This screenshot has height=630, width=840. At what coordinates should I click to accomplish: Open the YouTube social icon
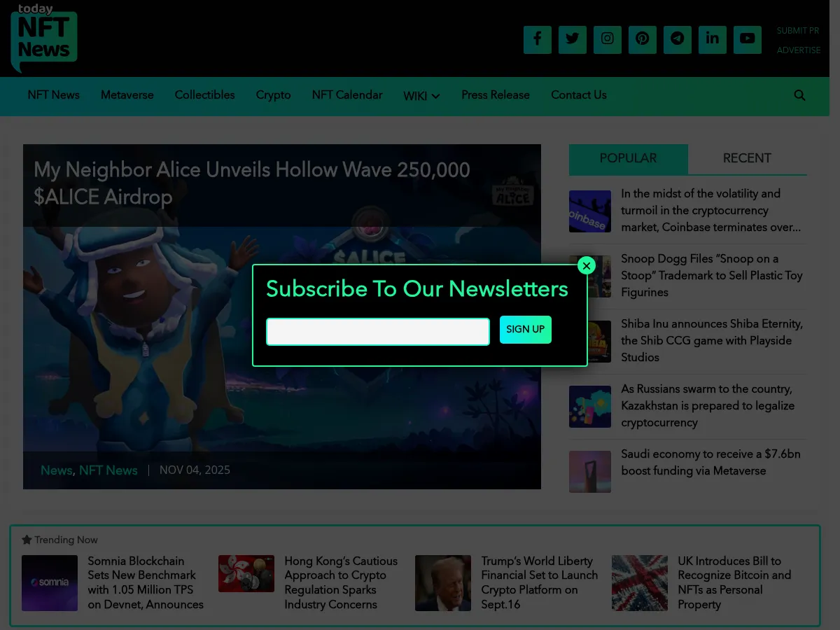(747, 39)
